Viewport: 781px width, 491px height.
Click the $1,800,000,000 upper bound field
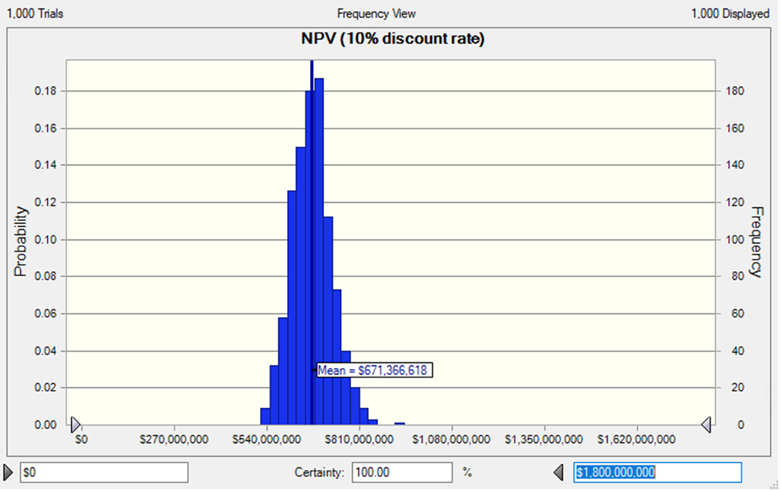coord(657,471)
